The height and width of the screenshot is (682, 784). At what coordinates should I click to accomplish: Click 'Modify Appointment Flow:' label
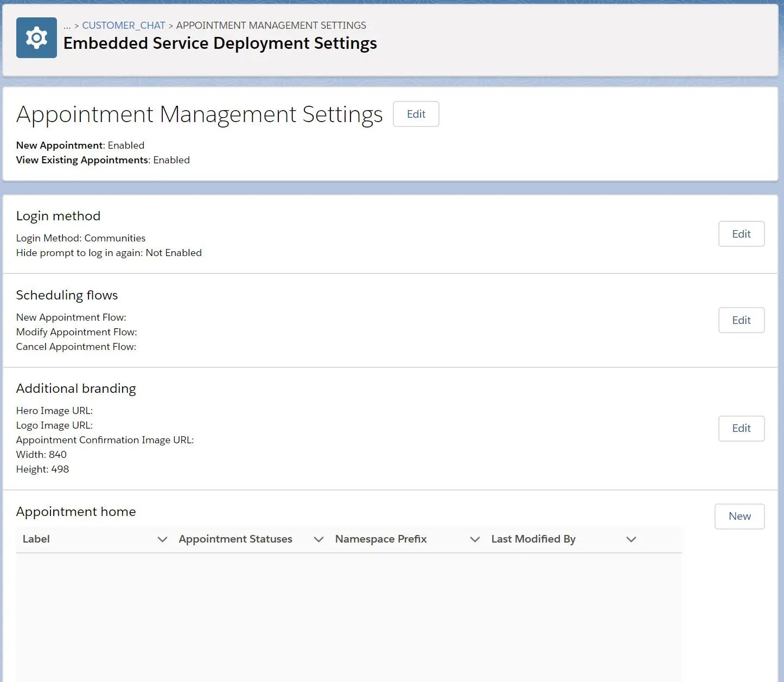[x=77, y=332]
